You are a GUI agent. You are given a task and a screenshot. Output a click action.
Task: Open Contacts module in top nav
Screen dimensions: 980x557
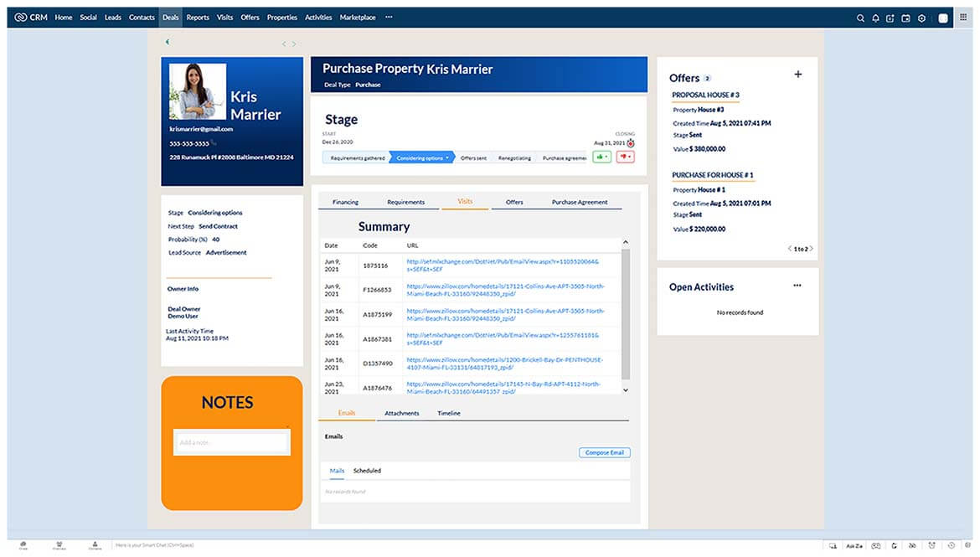coord(142,18)
